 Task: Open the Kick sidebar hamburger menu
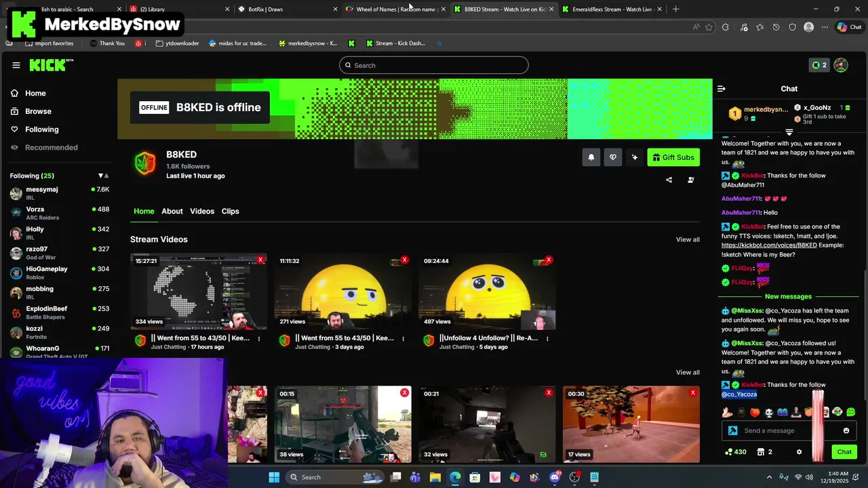click(16, 65)
